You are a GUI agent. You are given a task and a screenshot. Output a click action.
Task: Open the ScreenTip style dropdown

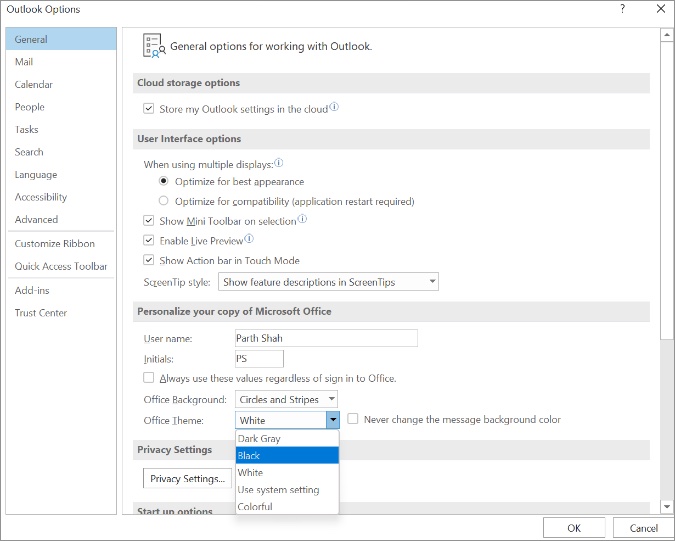[328, 282]
